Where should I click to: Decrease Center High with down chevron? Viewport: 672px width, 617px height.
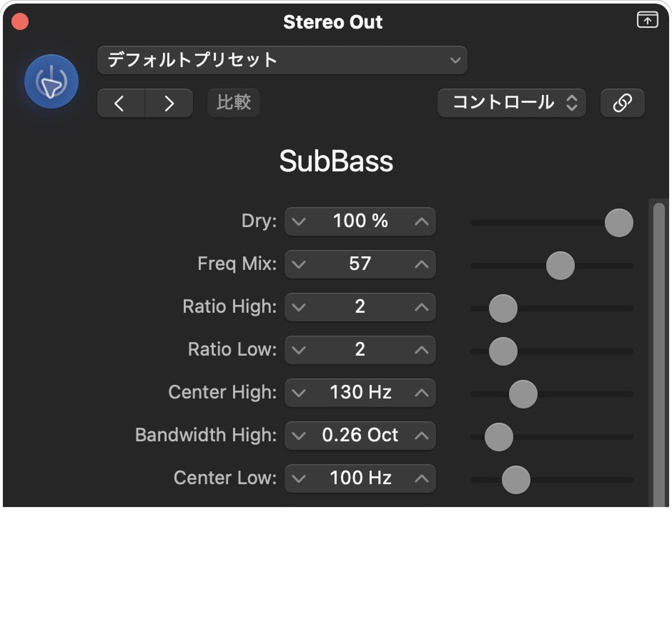click(x=299, y=393)
